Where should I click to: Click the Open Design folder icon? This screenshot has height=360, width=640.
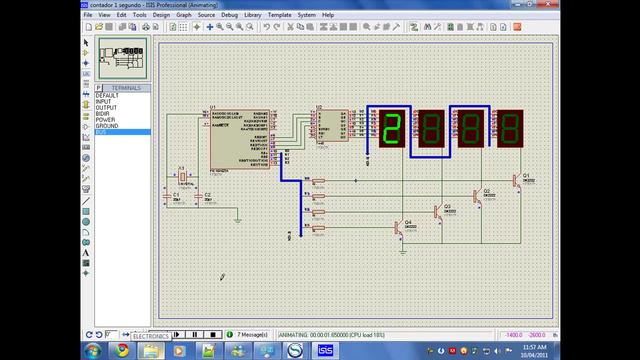tap(99, 27)
